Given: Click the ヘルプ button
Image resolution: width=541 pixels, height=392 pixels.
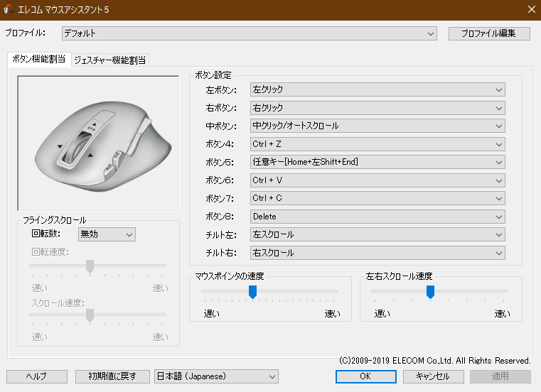Looking at the screenshot, I should (x=37, y=376).
